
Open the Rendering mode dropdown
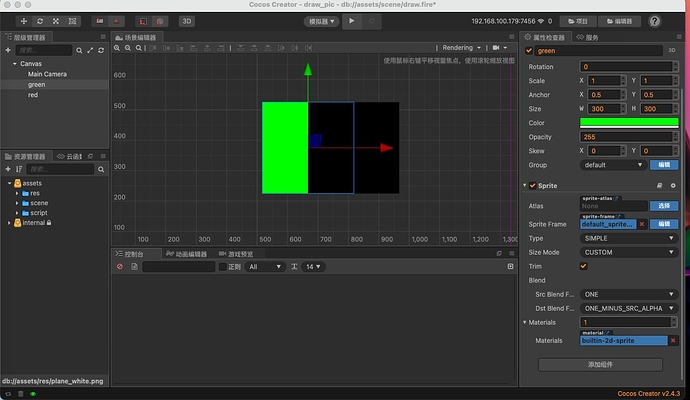coord(461,48)
